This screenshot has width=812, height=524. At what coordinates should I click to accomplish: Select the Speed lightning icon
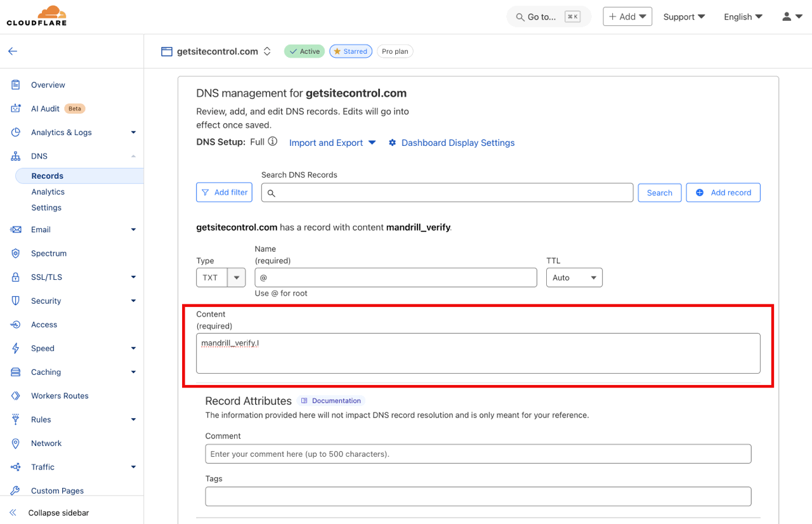pyautogui.click(x=15, y=348)
